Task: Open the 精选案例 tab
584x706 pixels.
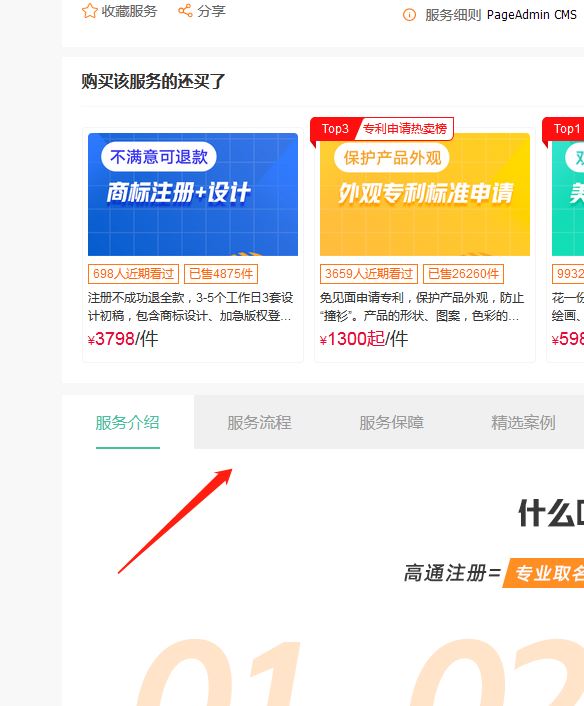Action: tap(523, 422)
